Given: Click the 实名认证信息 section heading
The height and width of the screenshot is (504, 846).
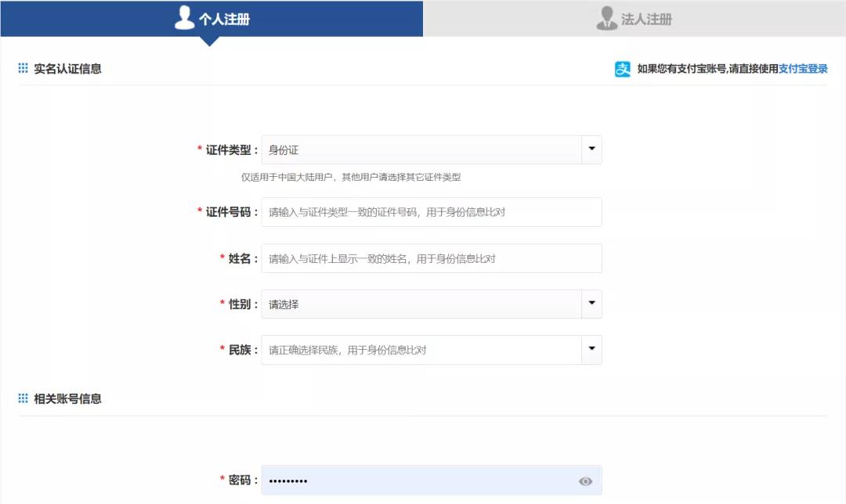Looking at the screenshot, I should click(x=67, y=69).
